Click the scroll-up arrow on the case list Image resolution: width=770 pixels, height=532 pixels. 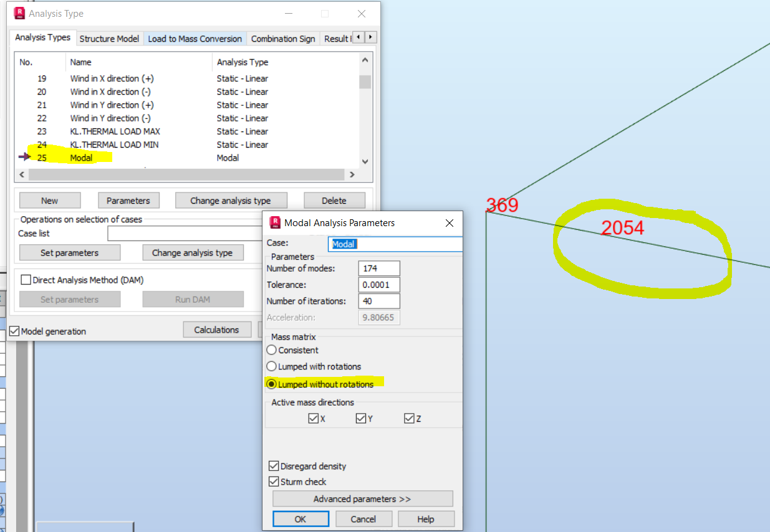(x=365, y=59)
